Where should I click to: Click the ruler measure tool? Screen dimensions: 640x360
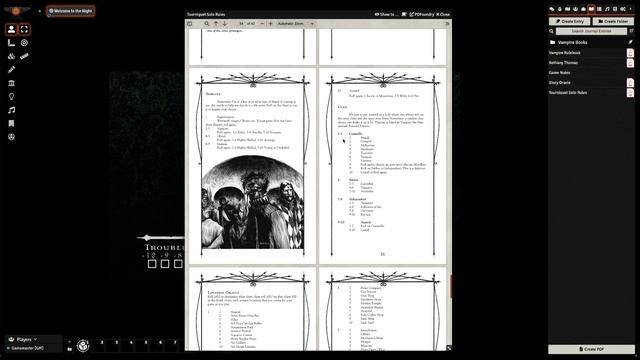click(x=24, y=56)
